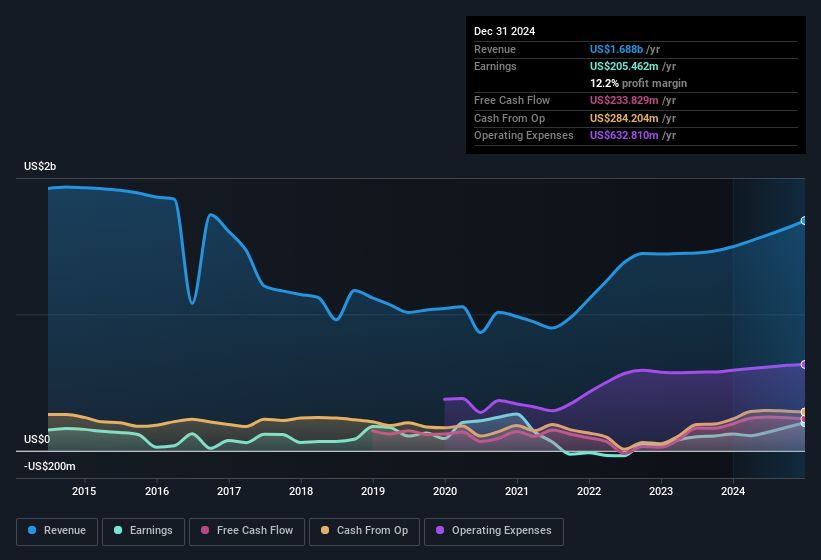821x560 pixels.
Task: Toggle the Free Cash Flow legend button
Action: pos(247,531)
